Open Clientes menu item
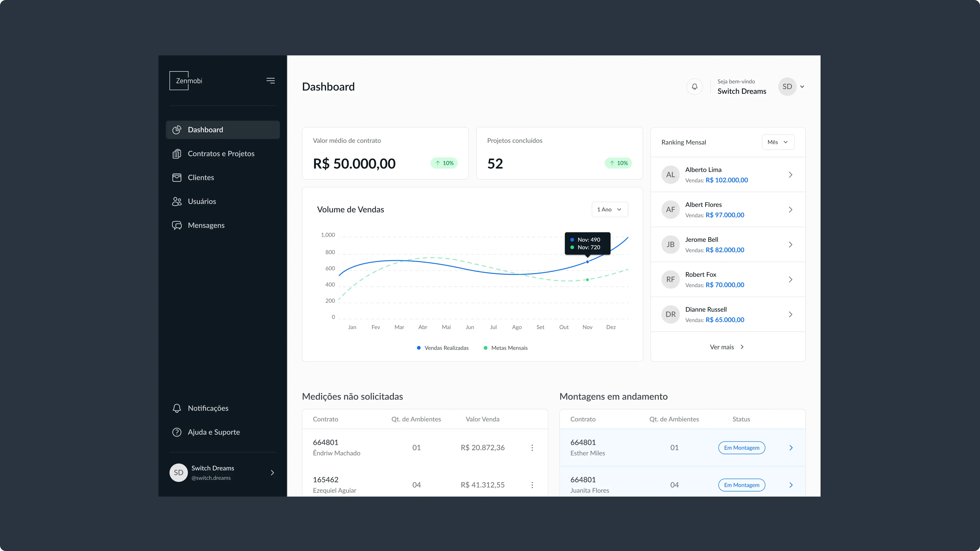980x551 pixels. point(223,178)
